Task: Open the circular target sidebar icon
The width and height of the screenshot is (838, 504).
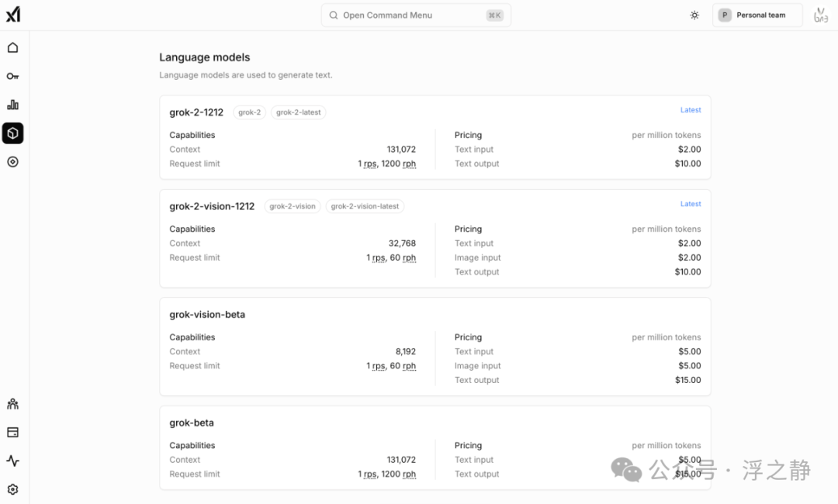Action: 13,162
